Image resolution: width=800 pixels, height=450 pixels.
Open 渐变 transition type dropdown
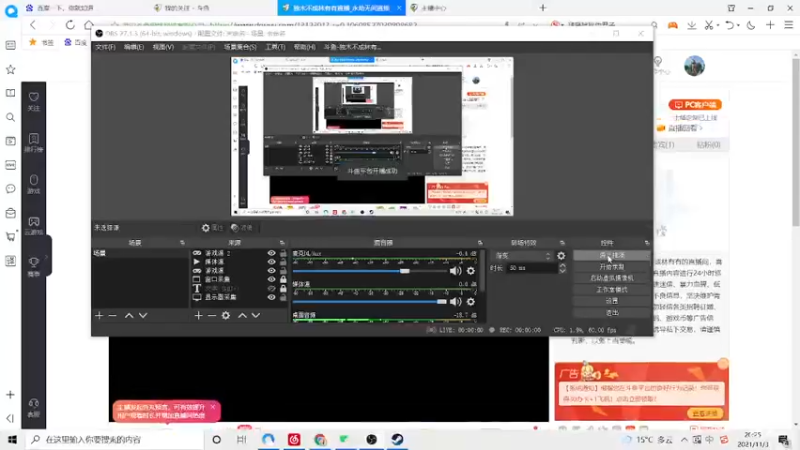(x=522, y=256)
